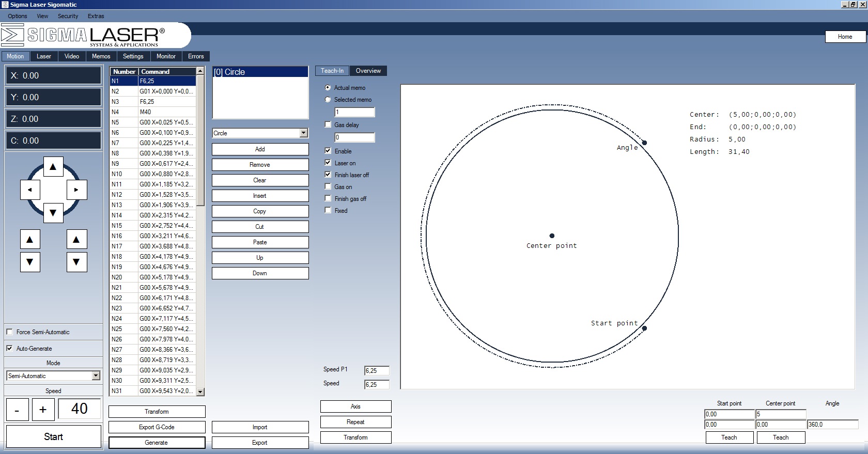Viewport: 868px width, 454px height.
Task: Select the Selected memo radio button
Action: click(328, 100)
